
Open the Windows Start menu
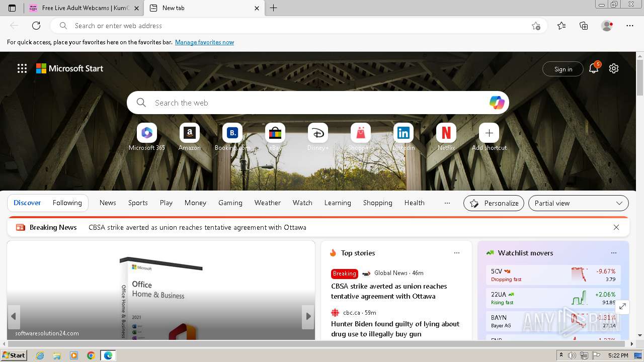14,355
